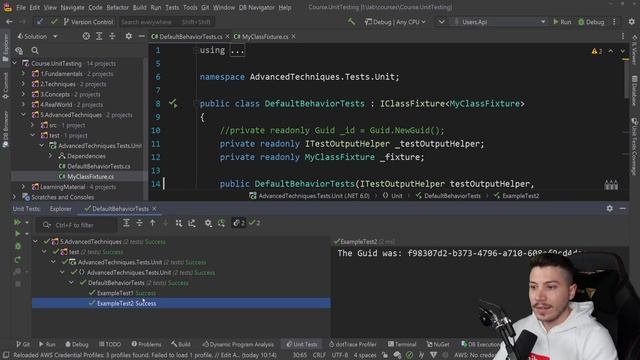This screenshot has height=360, width=640.
Task: Click the Run button in toolbar
Action: point(562,22)
